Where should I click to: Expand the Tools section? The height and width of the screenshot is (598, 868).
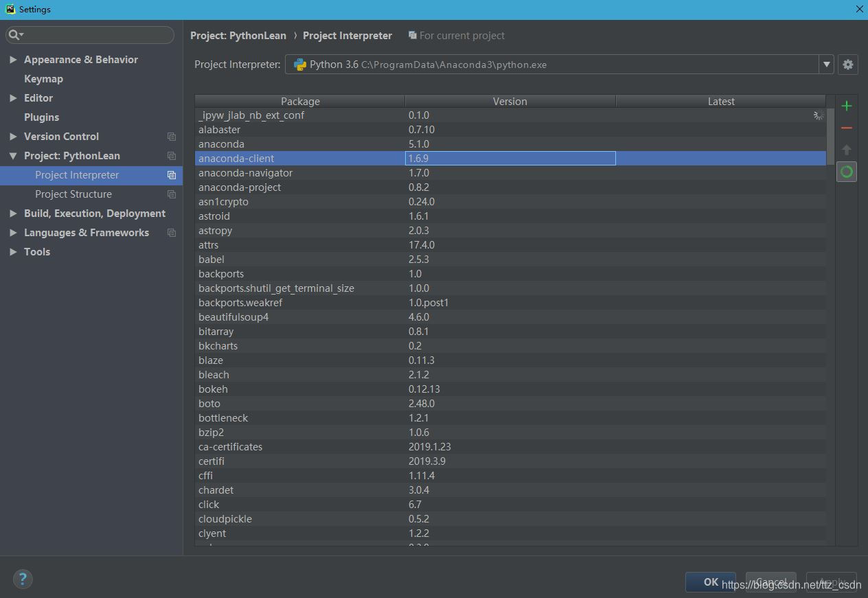pos(13,252)
